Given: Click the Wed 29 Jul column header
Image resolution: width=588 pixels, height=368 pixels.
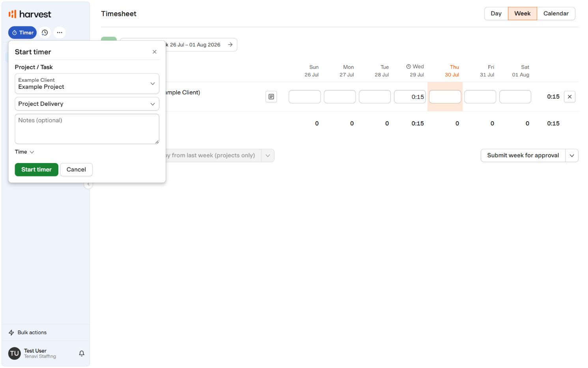Looking at the screenshot, I should click(x=415, y=71).
